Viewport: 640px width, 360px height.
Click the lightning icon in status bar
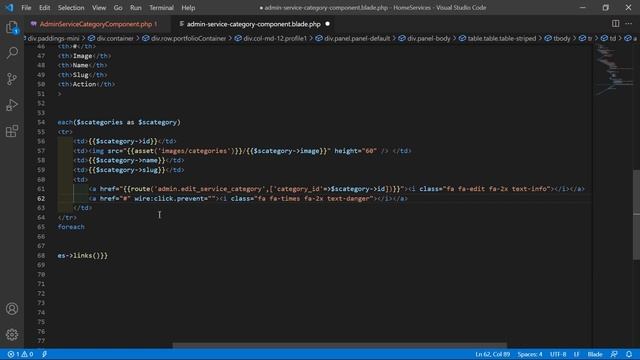tap(44, 354)
